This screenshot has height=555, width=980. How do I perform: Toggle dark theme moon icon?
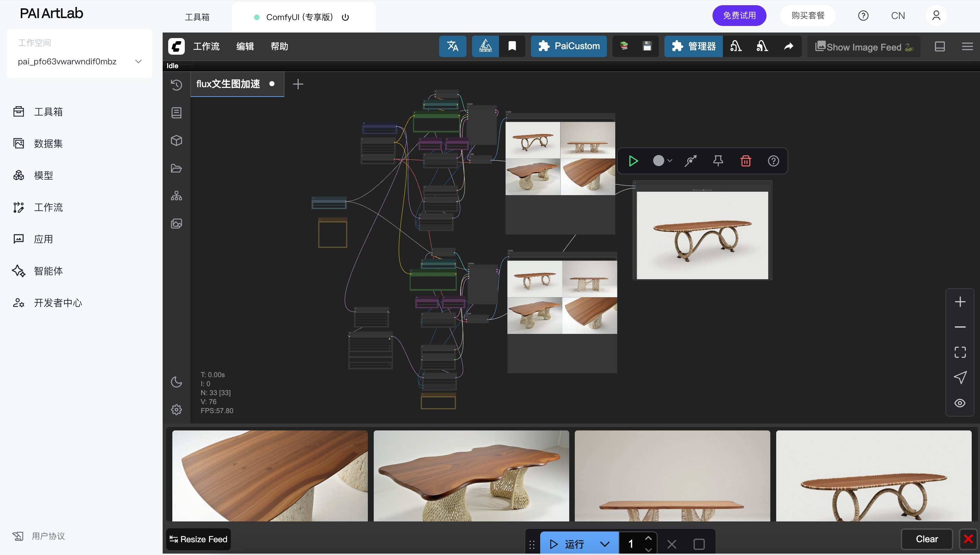pos(176,382)
